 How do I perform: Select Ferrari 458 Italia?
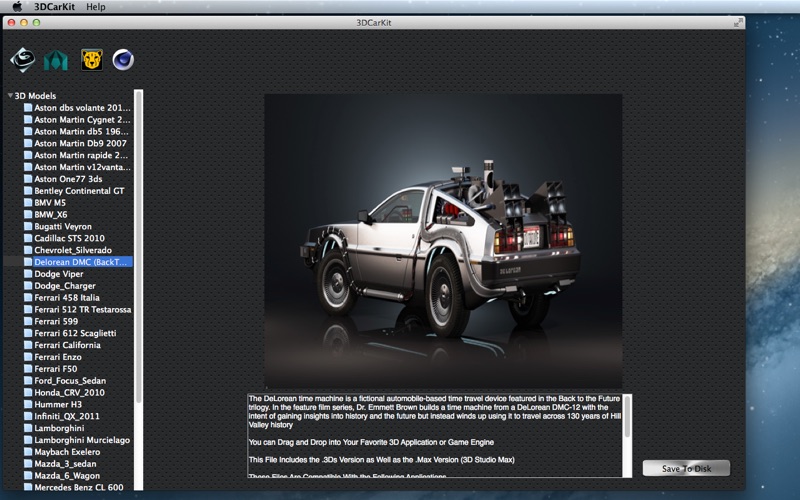click(67, 297)
